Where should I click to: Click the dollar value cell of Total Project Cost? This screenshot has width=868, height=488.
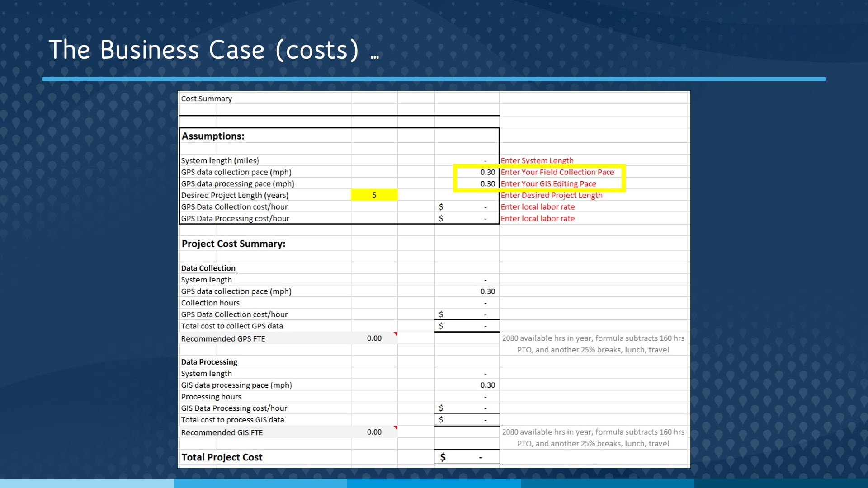pos(467,457)
